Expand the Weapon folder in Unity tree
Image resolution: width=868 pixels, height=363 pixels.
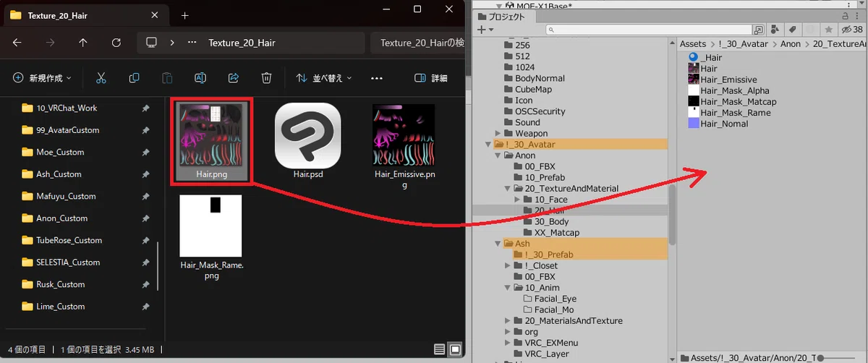tap(498, 134)
